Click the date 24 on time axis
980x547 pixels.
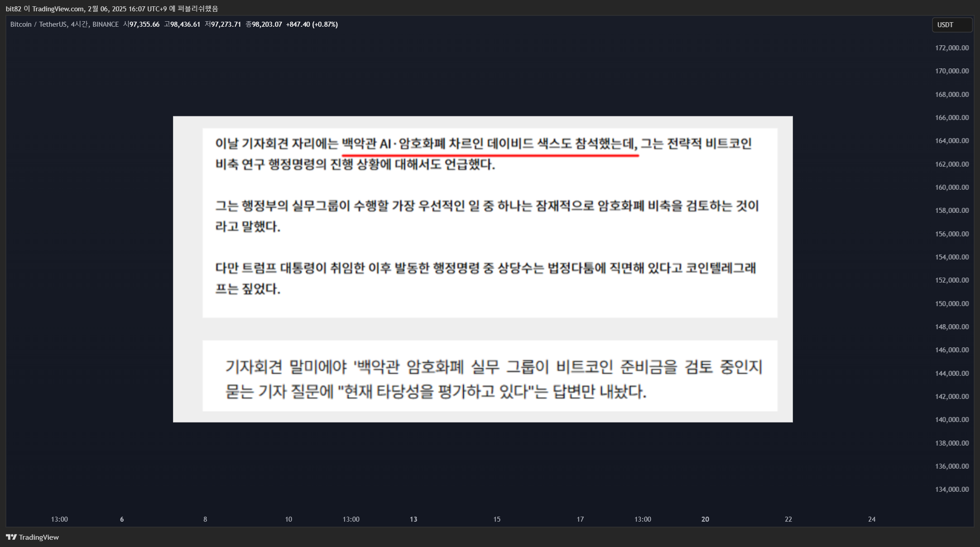tap(872, 519)
